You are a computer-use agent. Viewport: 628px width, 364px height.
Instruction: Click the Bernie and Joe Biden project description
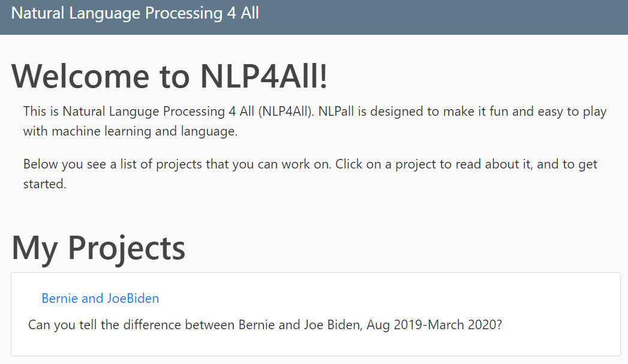(265, 325)
